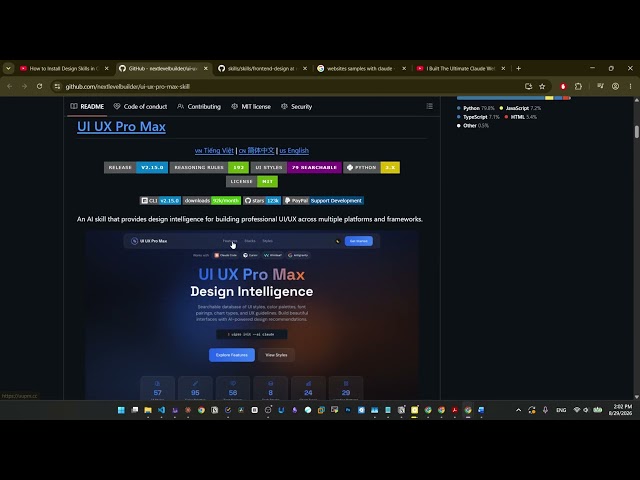Select the README tab
This screenshot has height=480, width=640.
tap(87, 107)
